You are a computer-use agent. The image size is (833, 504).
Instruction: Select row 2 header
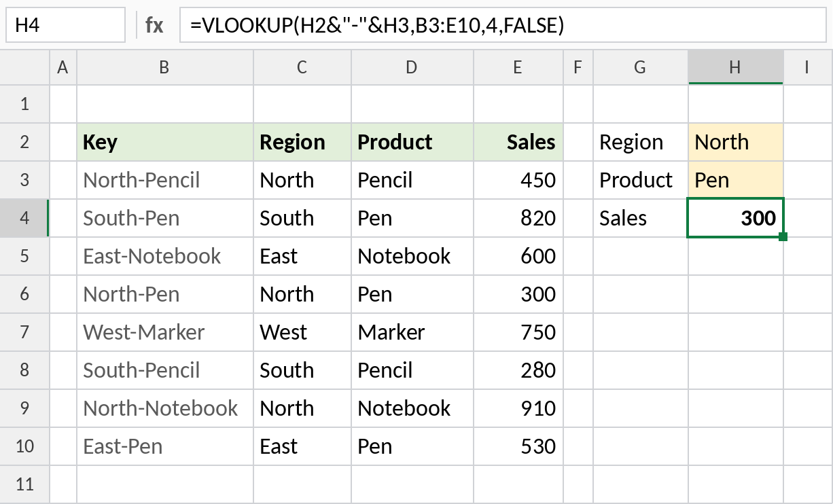click(x=24, y=142)
